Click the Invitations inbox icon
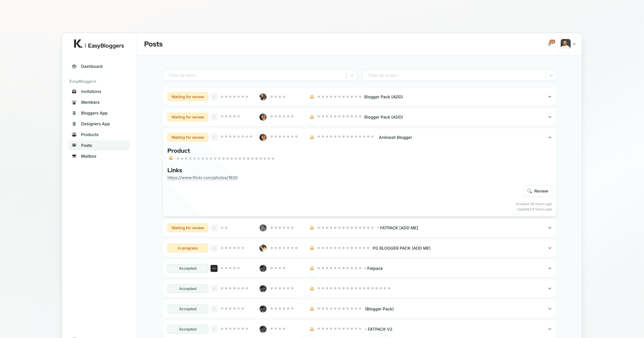Screen dimensions: 644x338 (x=74, y=91)
